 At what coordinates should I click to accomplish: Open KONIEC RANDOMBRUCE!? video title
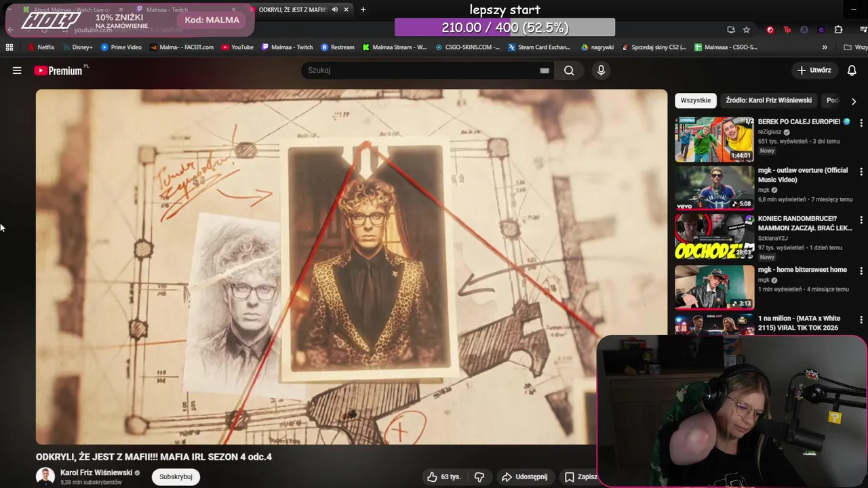[x=805, y=223]
